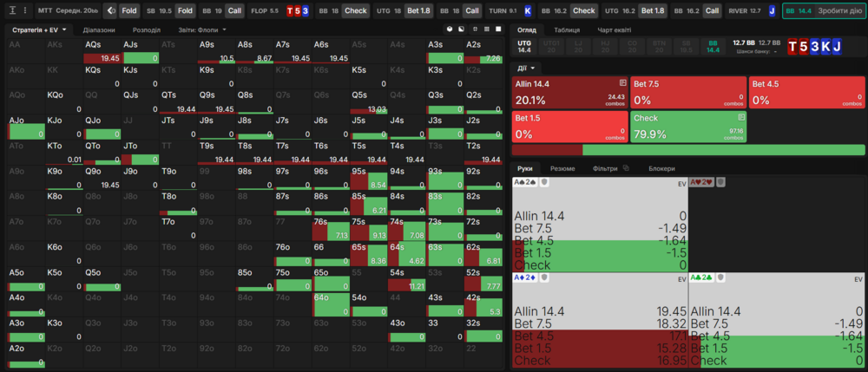Open the Звіти: Флопи dropdown
The image size is (868, 372).
coord(202,29)
